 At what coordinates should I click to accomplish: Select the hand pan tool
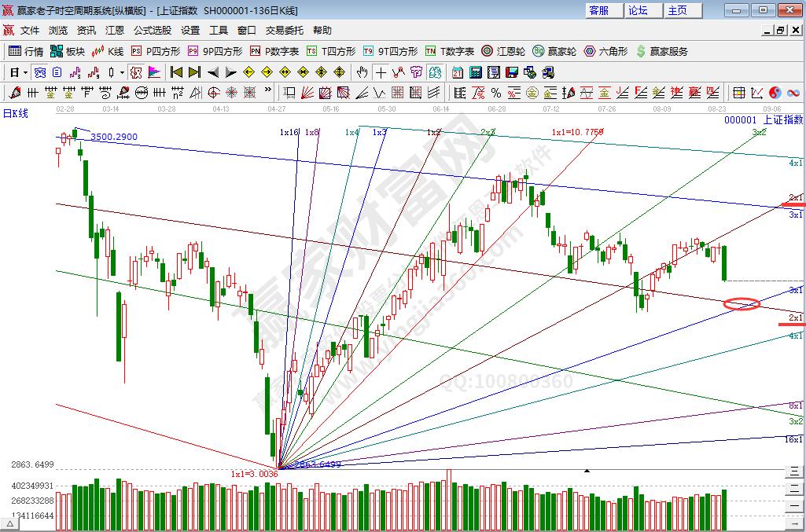click(362, 72)
